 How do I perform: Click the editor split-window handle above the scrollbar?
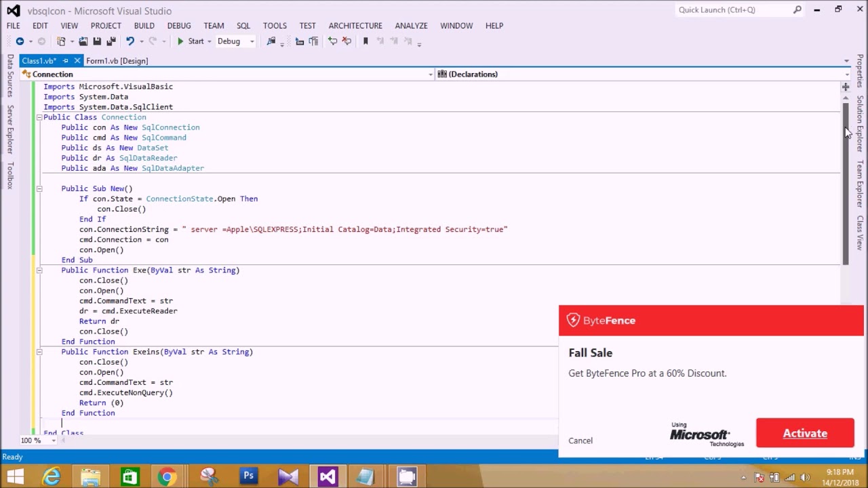pos(846,87)
